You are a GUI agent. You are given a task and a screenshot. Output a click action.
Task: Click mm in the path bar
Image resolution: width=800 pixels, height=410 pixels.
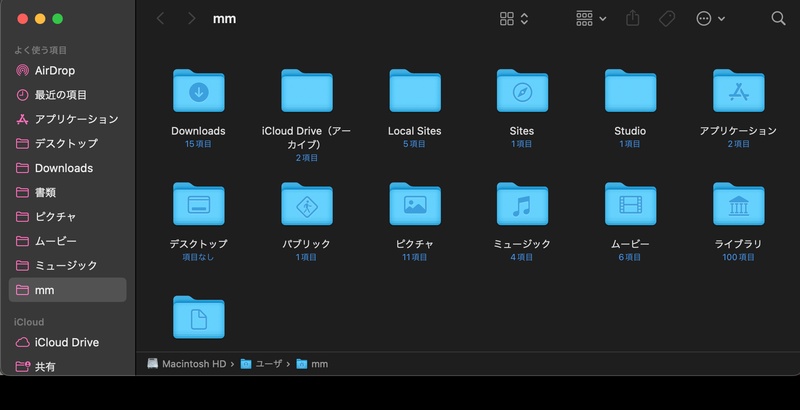(312, 364)
